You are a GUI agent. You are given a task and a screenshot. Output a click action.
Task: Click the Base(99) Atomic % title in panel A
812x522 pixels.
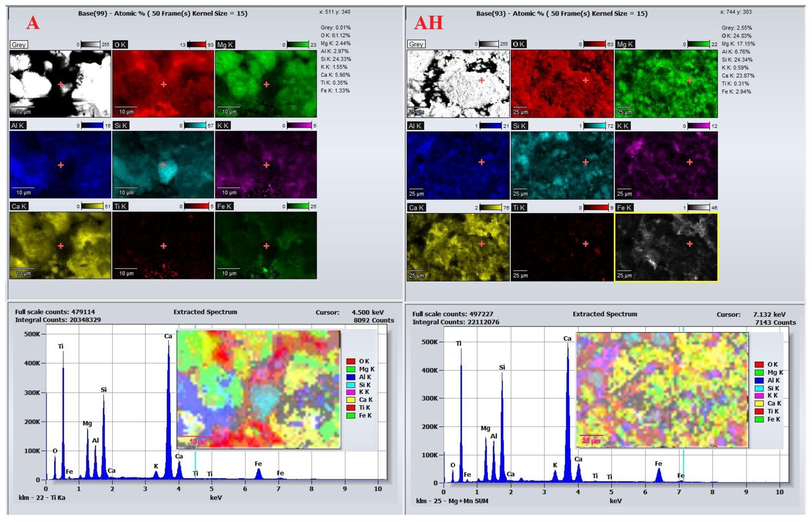(x=163, y=14)
